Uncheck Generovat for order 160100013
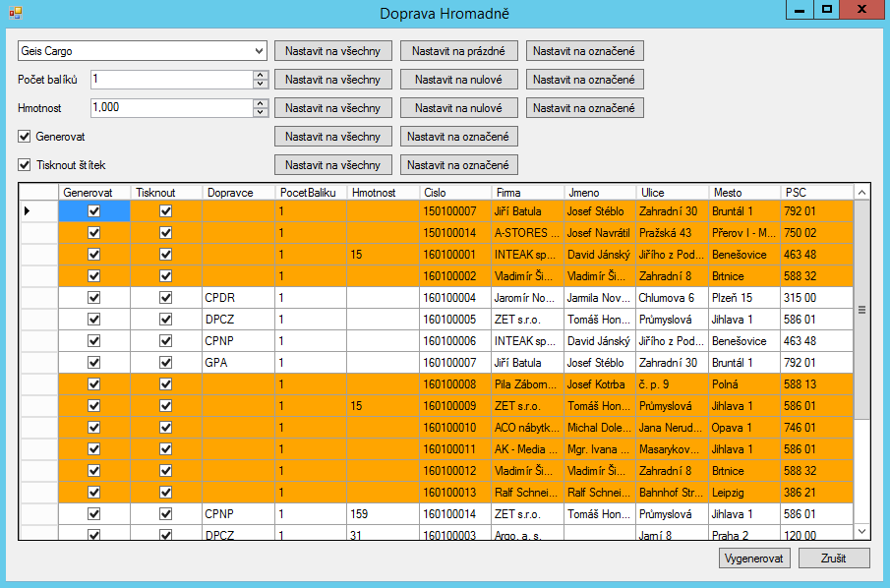 point(93,492)
